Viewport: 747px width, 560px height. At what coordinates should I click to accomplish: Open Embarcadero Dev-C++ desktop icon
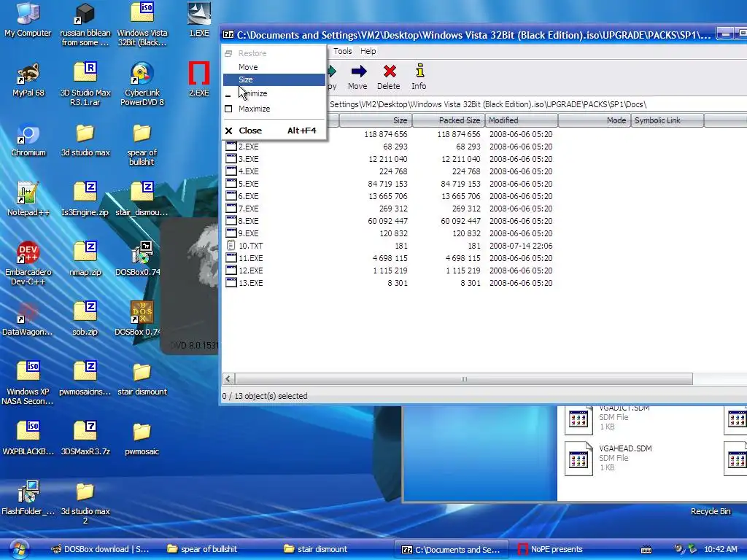pos(28,252)
